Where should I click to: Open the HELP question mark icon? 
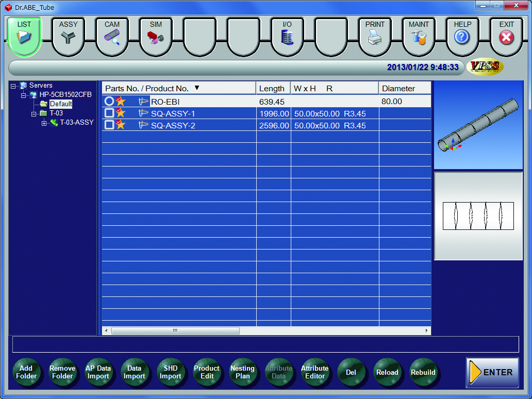tap(462, 36)
